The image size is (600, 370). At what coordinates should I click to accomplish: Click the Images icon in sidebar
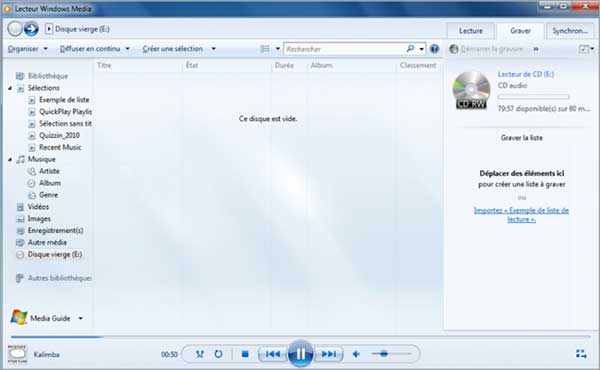coord(20,219)
